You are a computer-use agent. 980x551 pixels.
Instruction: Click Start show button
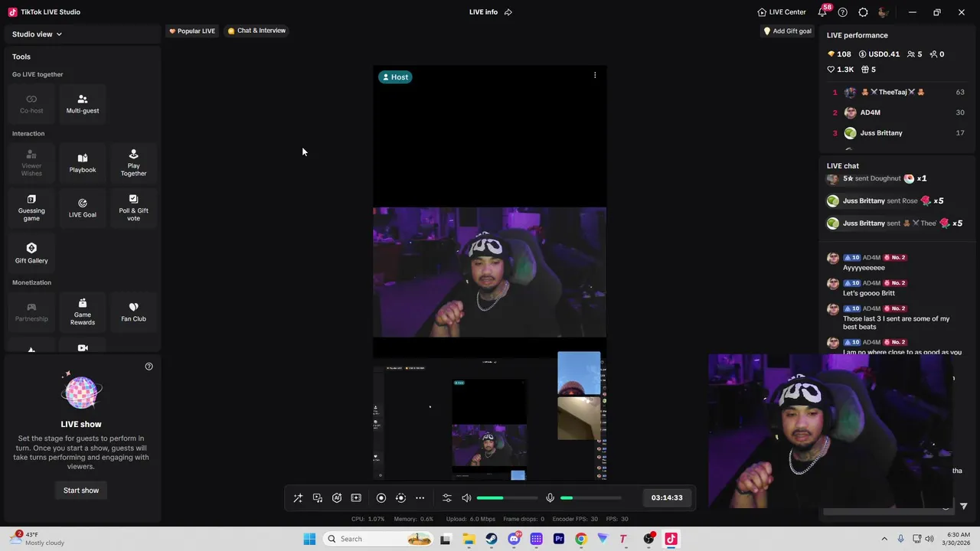(81, 491)
